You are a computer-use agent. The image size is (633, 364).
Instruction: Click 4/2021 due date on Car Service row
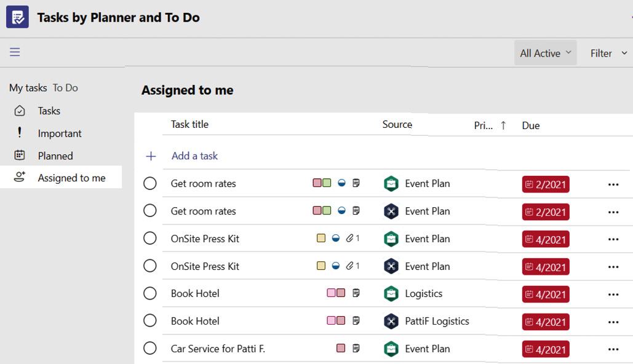point(546,349)
